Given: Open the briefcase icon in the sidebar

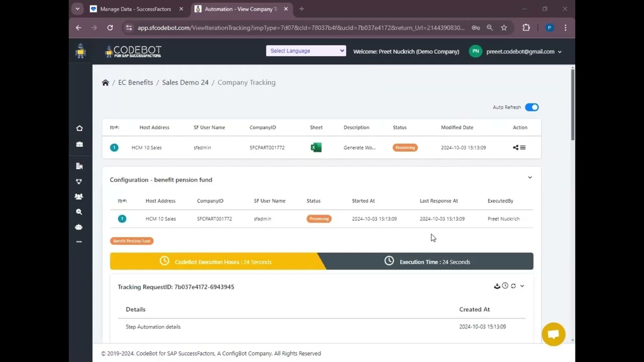Looking at the screenshot, I should [x=79, y=144].
